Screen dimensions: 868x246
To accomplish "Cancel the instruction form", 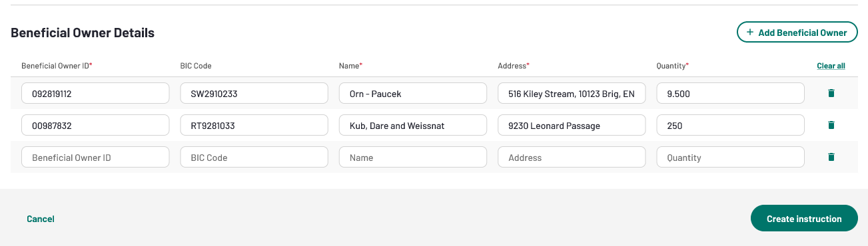I will [41, 219].
